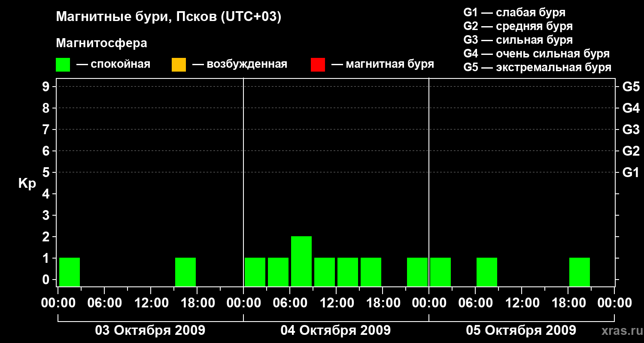The image size is (644, 343).
Task: Click the 03:00–06:00 bar on 04 Октября
Action: click(278, 272)
